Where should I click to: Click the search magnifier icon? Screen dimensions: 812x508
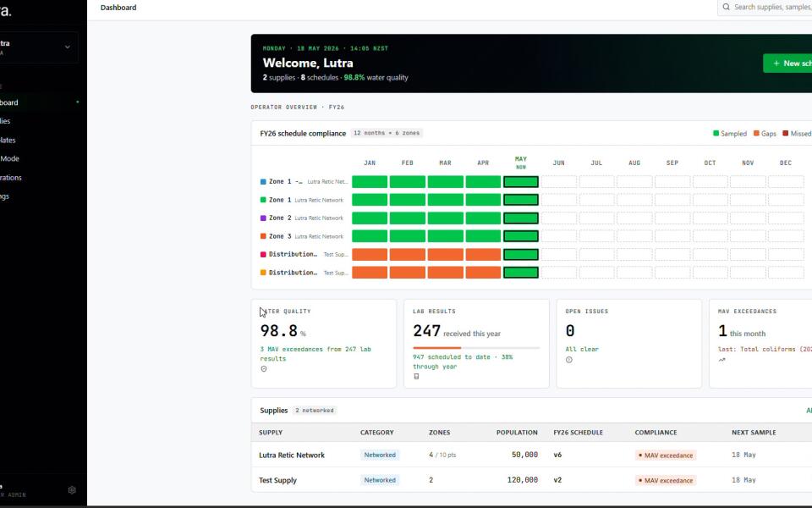tap(726, 8)
